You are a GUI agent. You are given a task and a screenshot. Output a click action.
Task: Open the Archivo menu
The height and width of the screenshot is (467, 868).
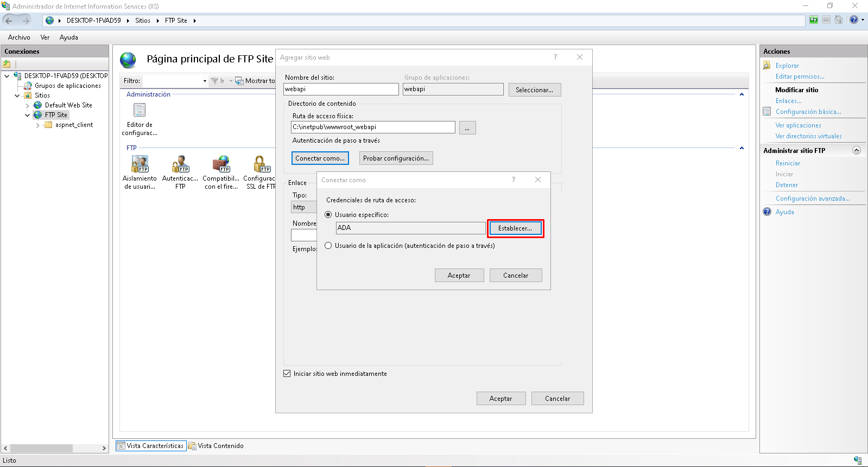coord(19,37)
